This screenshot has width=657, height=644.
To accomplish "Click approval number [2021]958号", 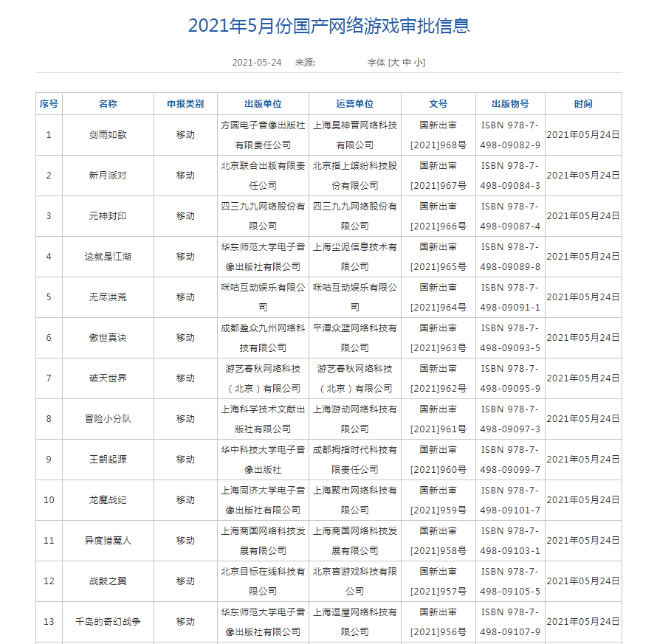I will (x=438, y=552).
